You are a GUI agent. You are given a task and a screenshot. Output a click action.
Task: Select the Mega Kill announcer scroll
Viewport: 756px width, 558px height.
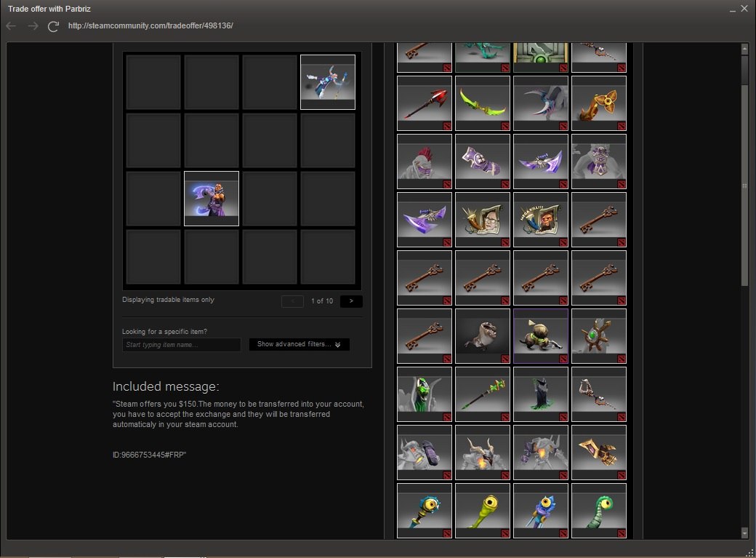(x=541, y=220)
